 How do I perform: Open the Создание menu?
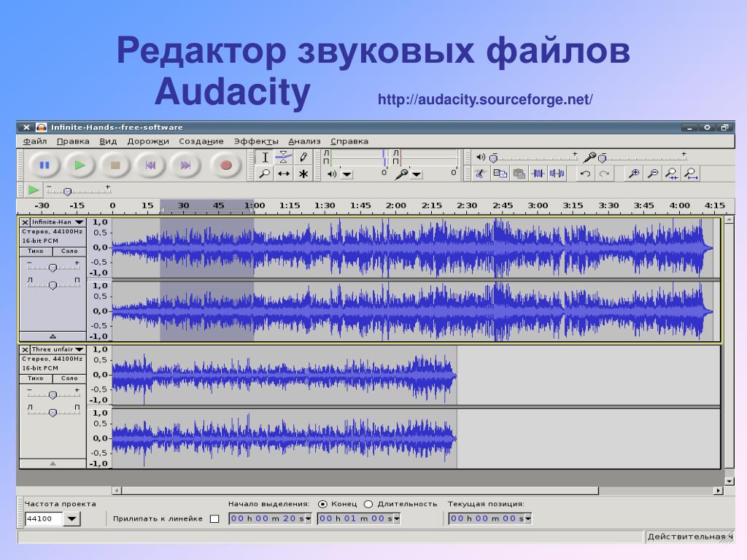coord(201,141)
